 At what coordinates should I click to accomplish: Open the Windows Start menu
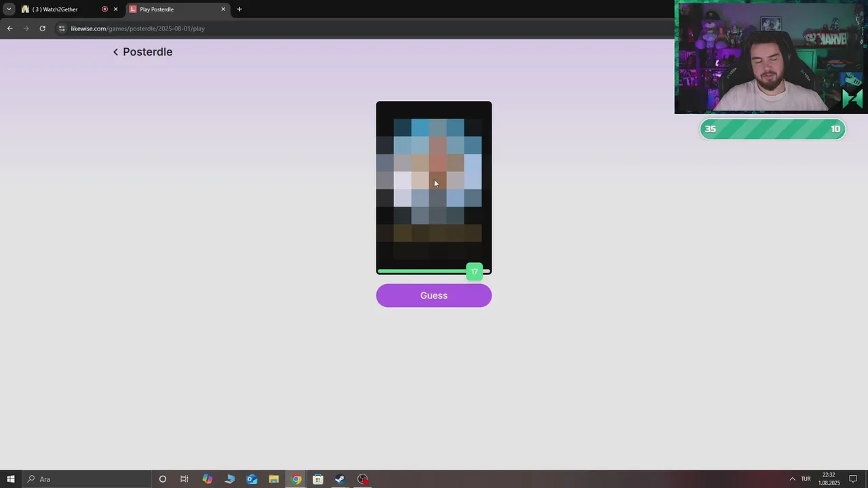10,479
